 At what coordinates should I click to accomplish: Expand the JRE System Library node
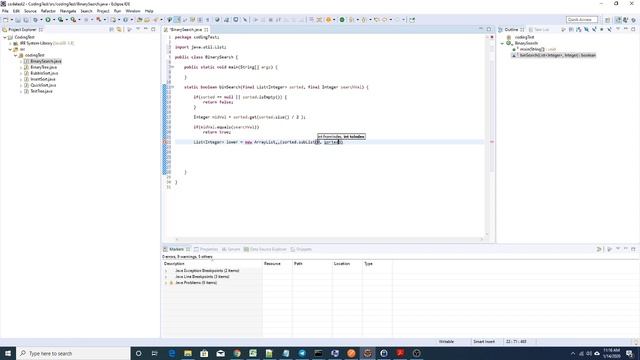[10, 43]
